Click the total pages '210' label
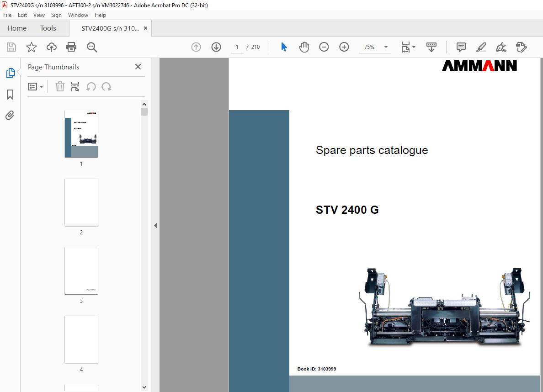The width and height of the screenshot is (543, 392). pos(256,47)
